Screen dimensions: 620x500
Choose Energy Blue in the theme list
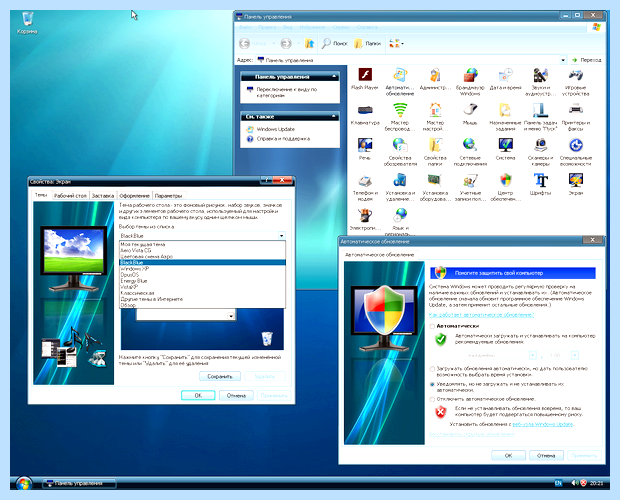(202, 281)
